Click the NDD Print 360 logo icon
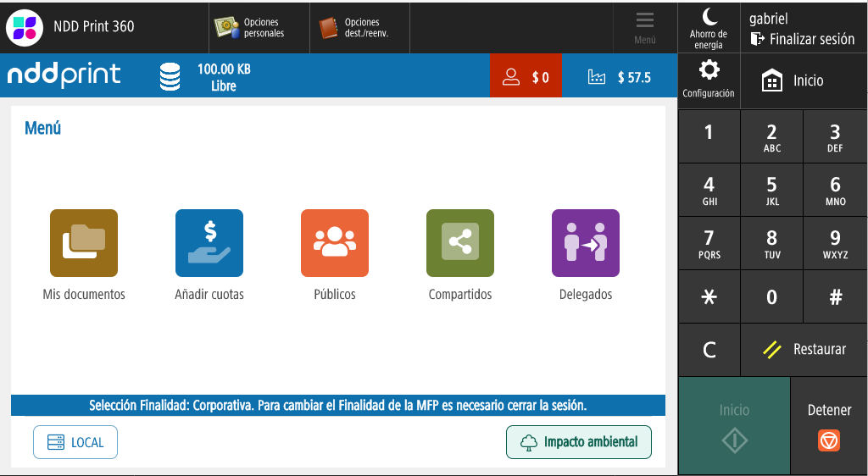The width and height of the screenshot is (868, 476). (25, 27)
